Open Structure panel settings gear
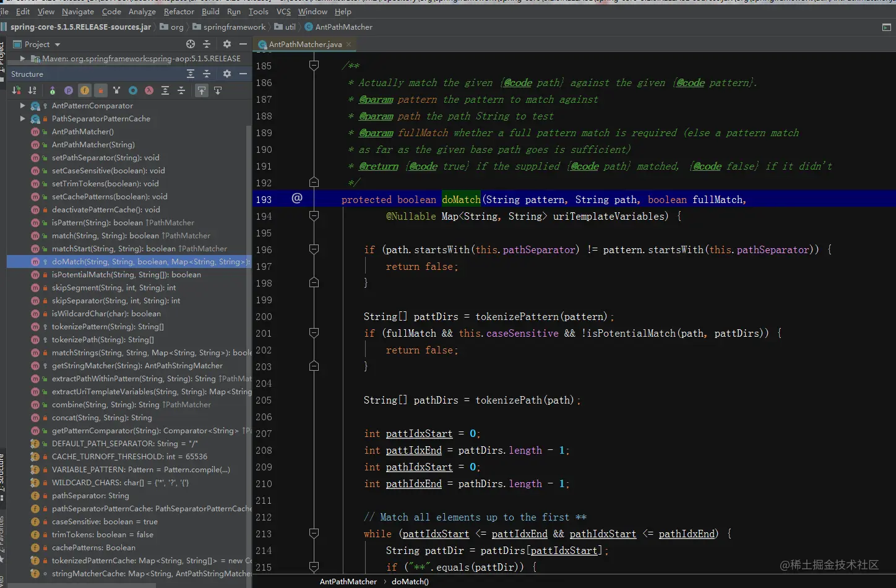The image size is (896, 588). tap(227, 74)
